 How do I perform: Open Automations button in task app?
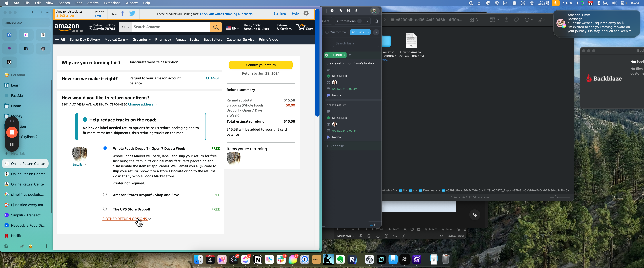coord(349,21)
